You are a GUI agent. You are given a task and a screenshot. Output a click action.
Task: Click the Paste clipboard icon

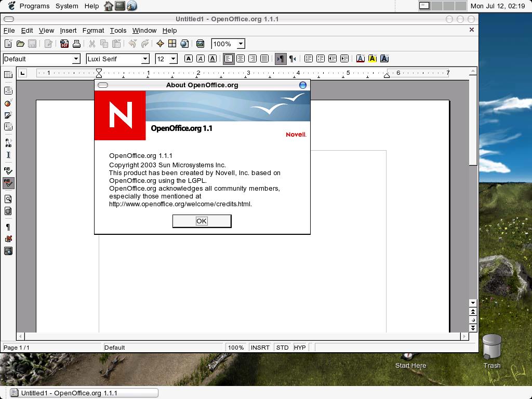pyautogui.click(x=116, y=44)
